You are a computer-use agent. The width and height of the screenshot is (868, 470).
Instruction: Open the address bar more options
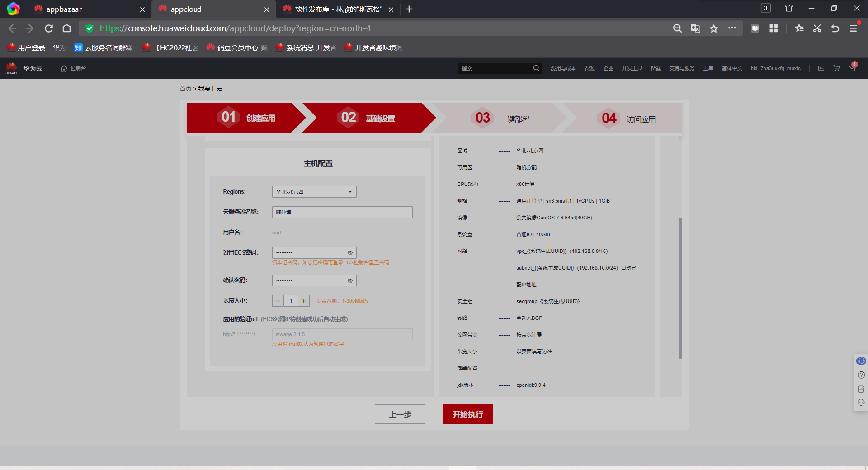click(x=732, y=28)
